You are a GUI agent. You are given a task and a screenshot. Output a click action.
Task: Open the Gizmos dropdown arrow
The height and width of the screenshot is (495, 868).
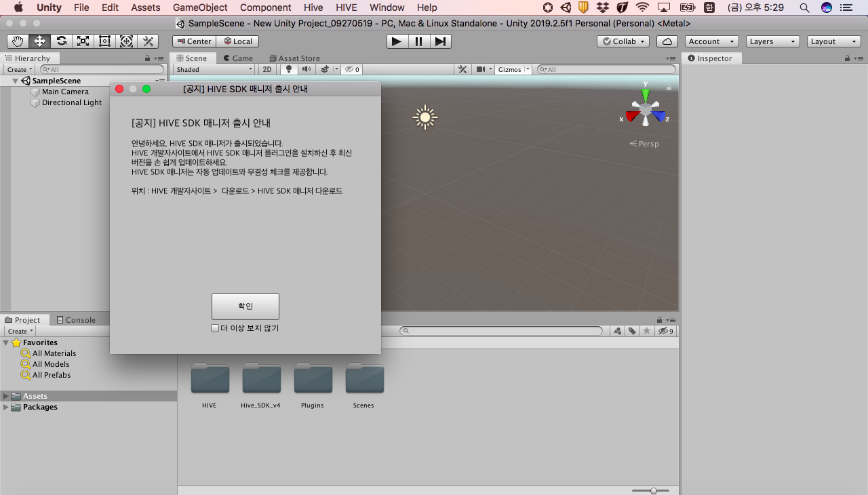[x=528, y=69]
